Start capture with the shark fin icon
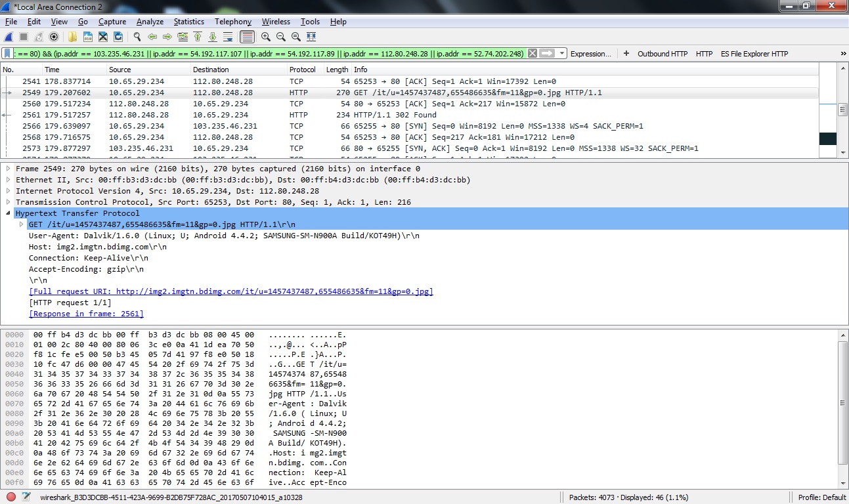This screenshot has height=504, width=849. (x=9, y=37)
